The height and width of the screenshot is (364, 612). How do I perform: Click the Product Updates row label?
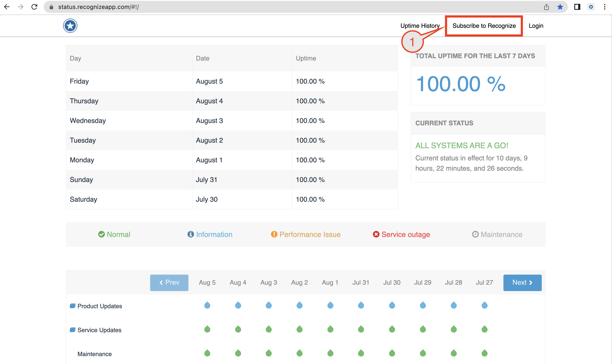[x=100, y=306]
